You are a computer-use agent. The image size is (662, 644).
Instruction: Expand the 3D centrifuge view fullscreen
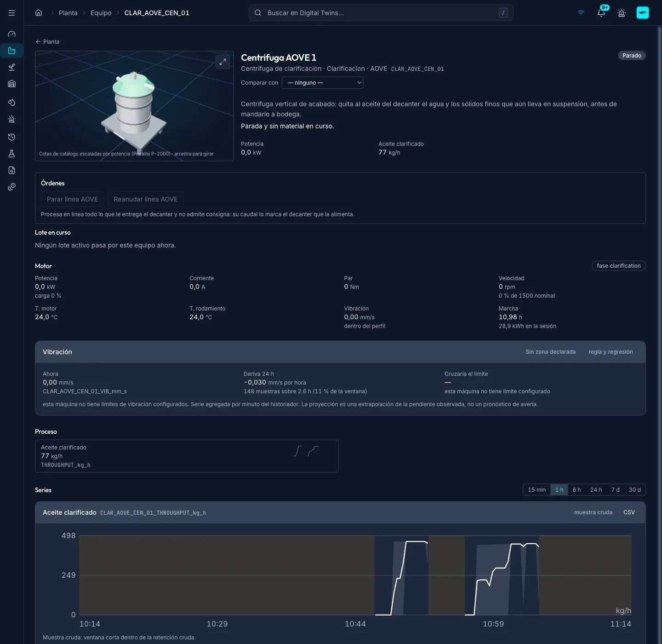click(x=223, y=62)
